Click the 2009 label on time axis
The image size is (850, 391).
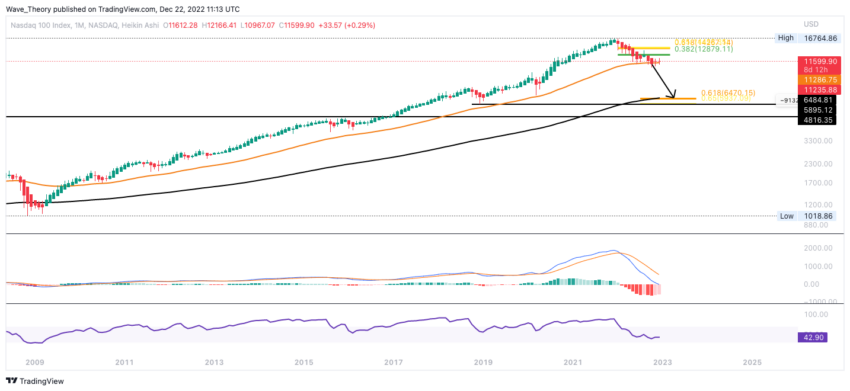[35, 362]
